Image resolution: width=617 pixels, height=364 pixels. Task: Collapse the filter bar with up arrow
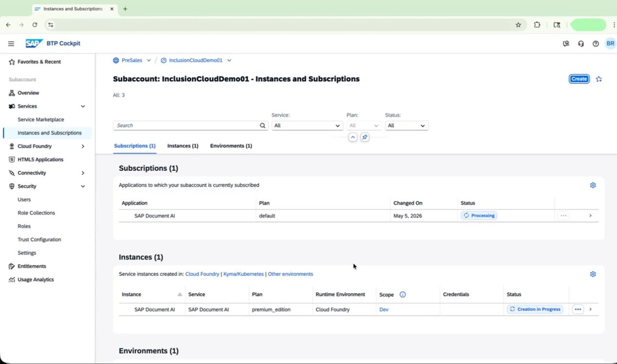point(353,137)
